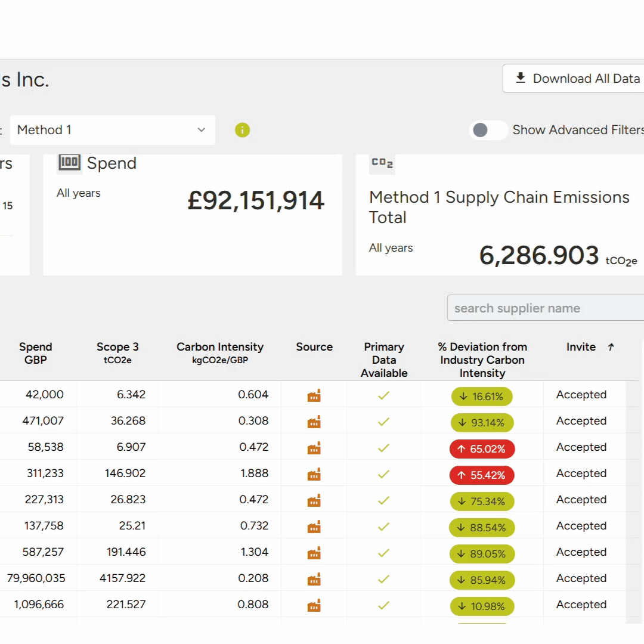Screen dimensions: 644x644
Task: Click the Spend banknote icon
Action: tap(69, 163)
